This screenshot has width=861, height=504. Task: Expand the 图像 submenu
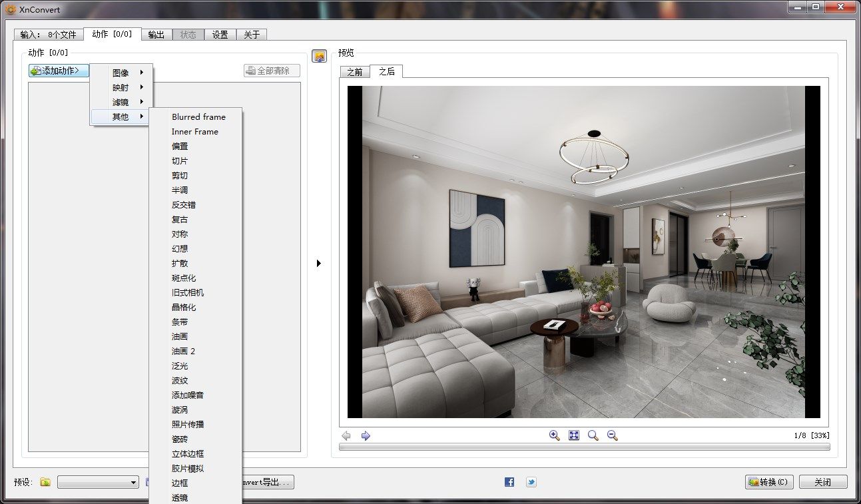[x=122, y=73]
